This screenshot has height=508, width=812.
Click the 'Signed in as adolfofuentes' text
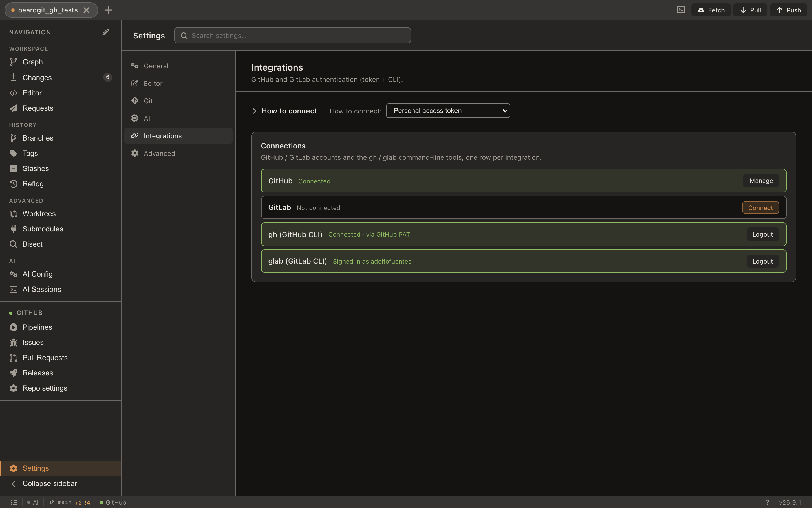click(372, 261)
